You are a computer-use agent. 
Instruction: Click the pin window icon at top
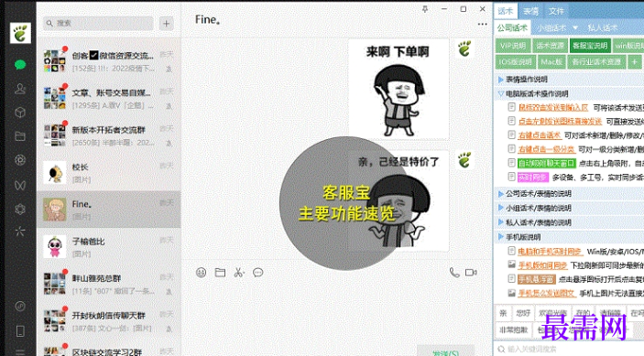click(425, 9)
